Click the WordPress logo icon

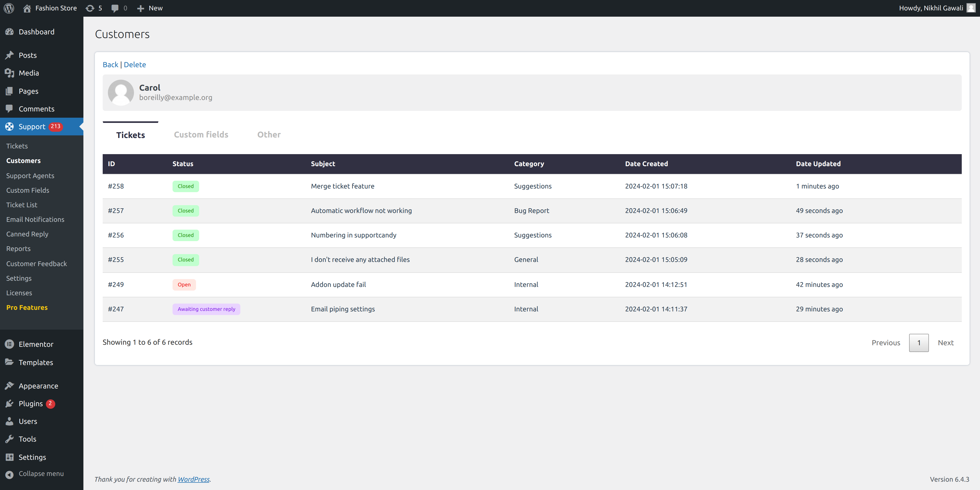[x=9, y=8]
